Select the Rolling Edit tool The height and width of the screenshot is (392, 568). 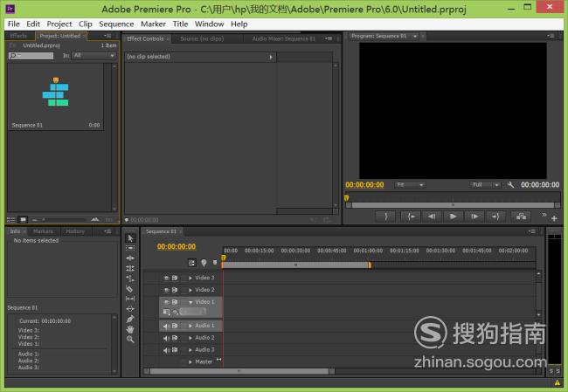[130, 268]
